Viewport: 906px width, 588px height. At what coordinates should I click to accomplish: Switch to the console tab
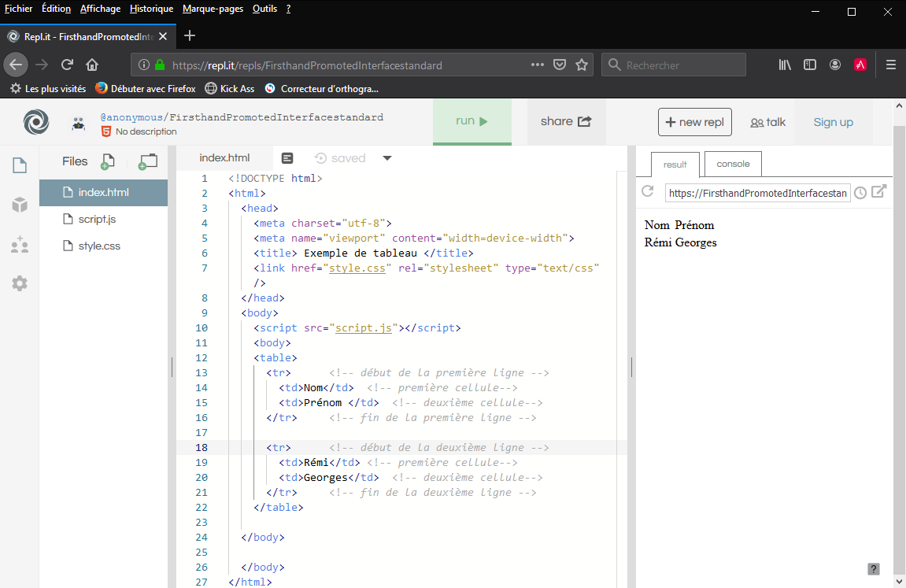click(734, 164)
